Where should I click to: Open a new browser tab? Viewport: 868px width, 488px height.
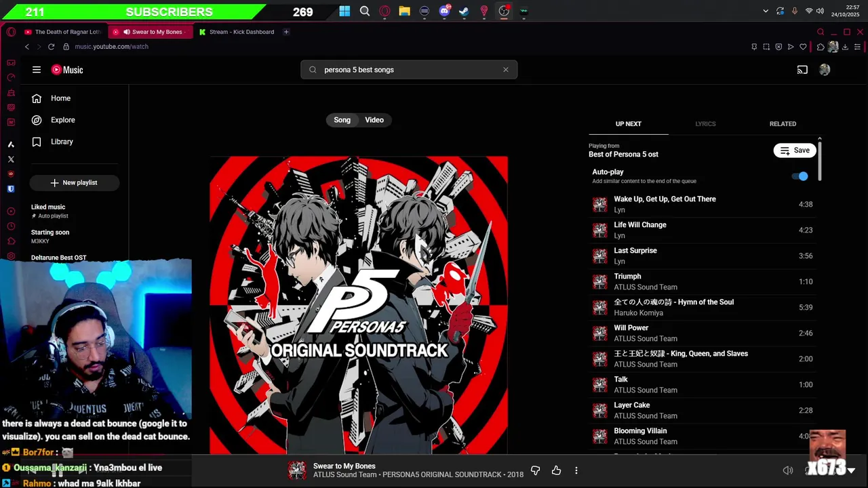pos(286,32)
